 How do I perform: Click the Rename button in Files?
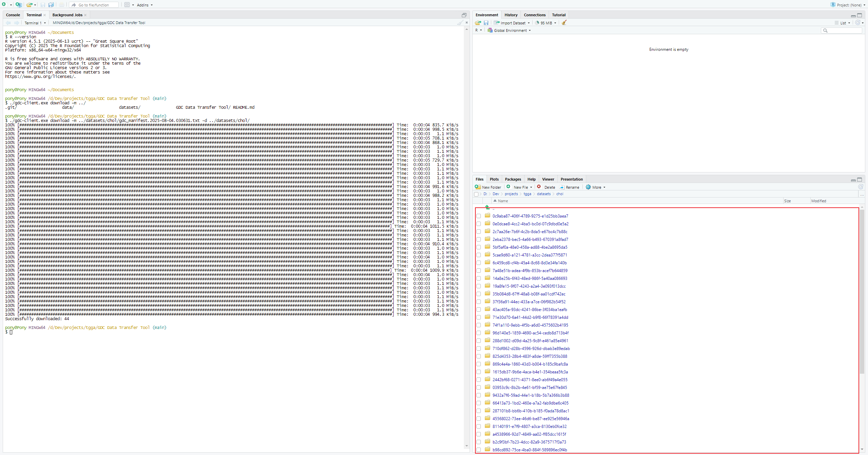[x=570, y=187]
